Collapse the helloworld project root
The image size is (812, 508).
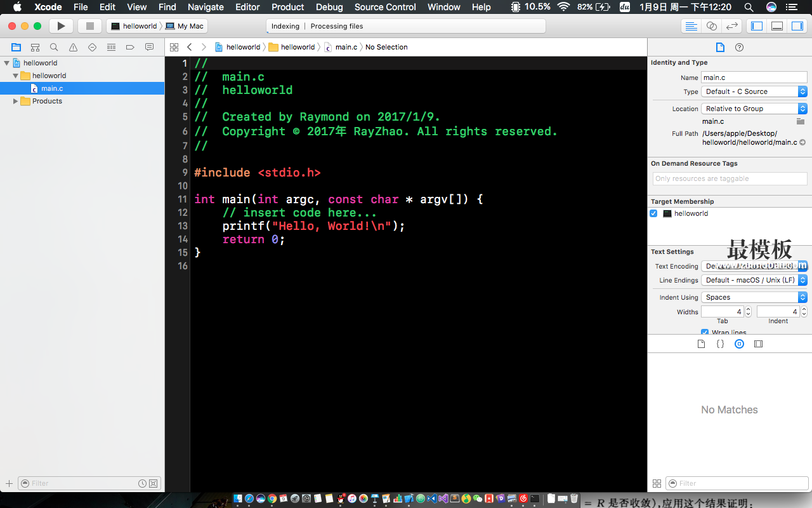pos(7,63)
